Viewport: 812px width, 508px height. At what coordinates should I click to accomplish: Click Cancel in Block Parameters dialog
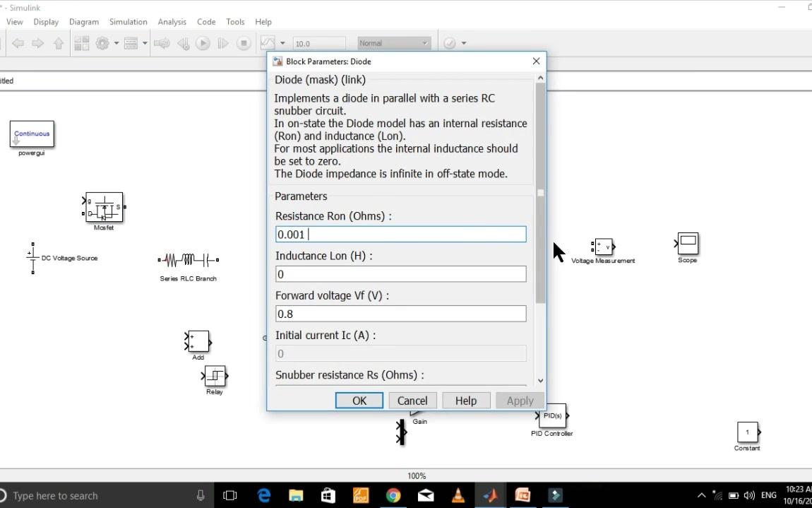(x=412, y=401)
